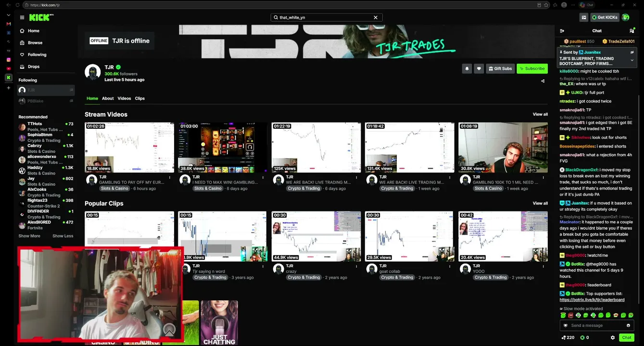The width and height of the screenshot is (644, 346).
Task: Go back with the browser back arrow
Action: click(8, 5)
